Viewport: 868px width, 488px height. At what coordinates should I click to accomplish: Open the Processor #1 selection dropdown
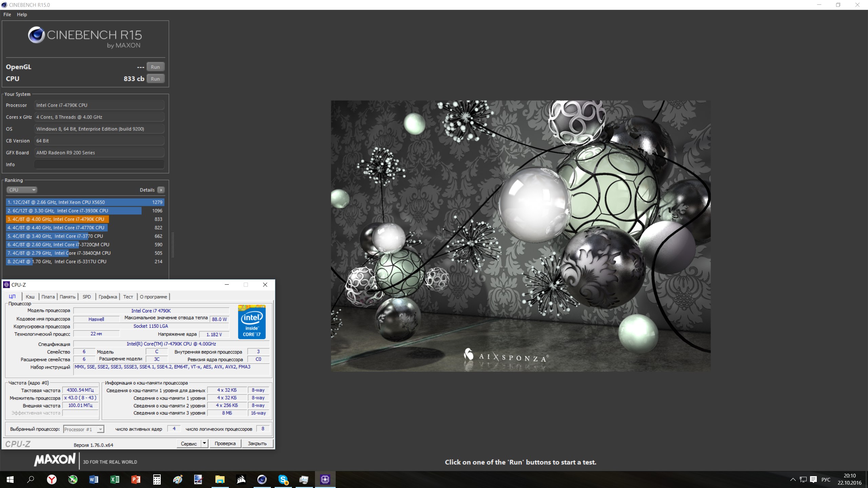click(83, 429)
